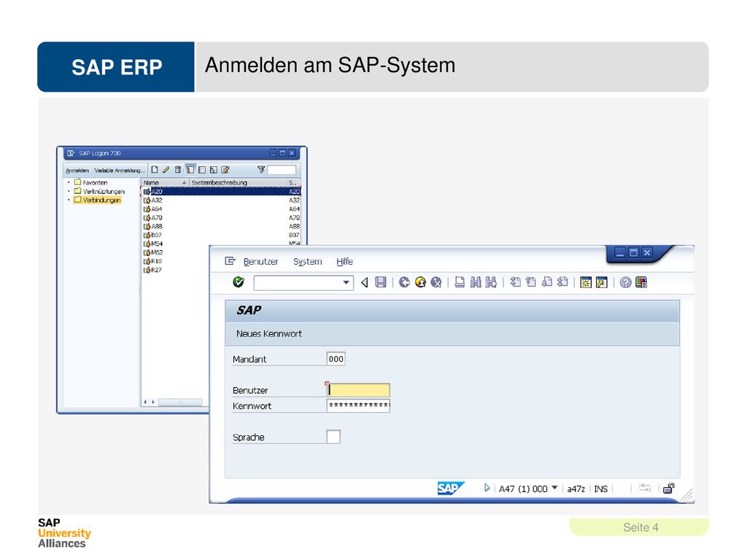Click the transfer arrows status bar icon
Image resolution: width=747 pixels, height=560 pixels.
(x=645, y=488)
